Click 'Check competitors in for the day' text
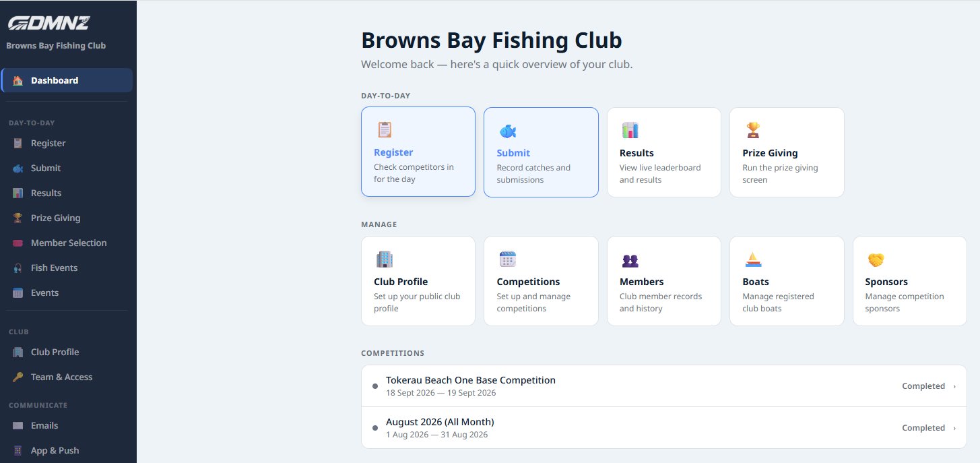 pyautogui.click(x=414, y=173)
